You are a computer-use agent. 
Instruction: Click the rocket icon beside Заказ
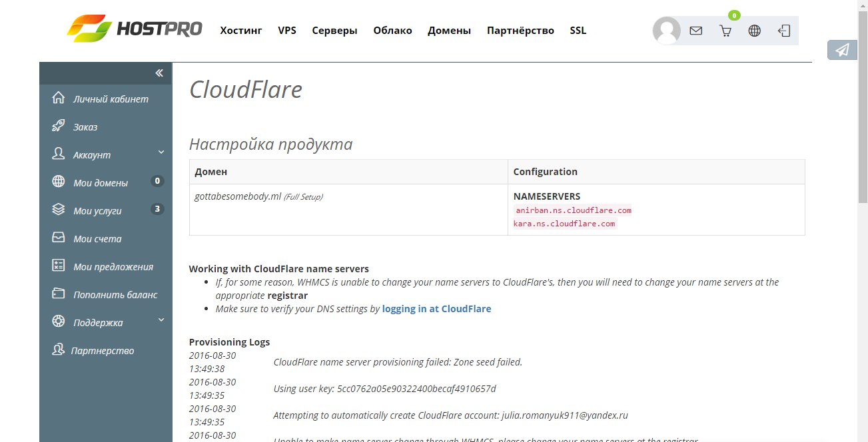(x=59, y=126)
